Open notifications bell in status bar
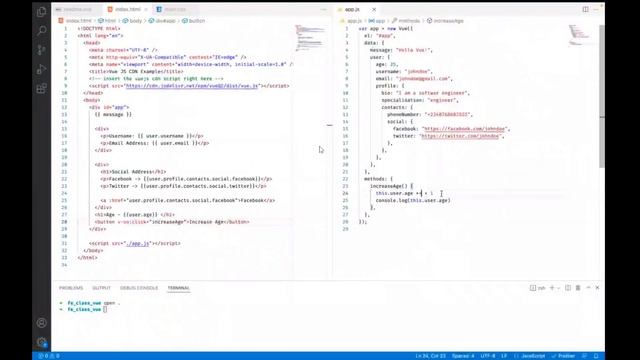Screen dimensions: 640x360 (x=596, y=356)
